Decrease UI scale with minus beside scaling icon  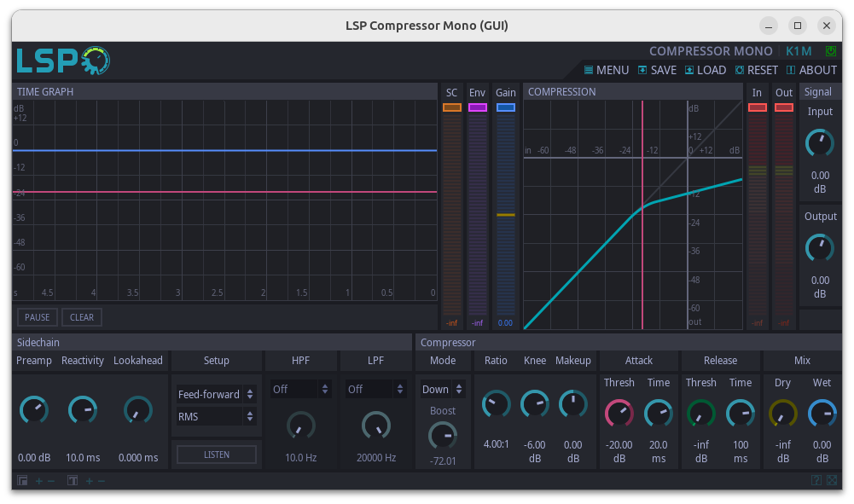[51, 481]
